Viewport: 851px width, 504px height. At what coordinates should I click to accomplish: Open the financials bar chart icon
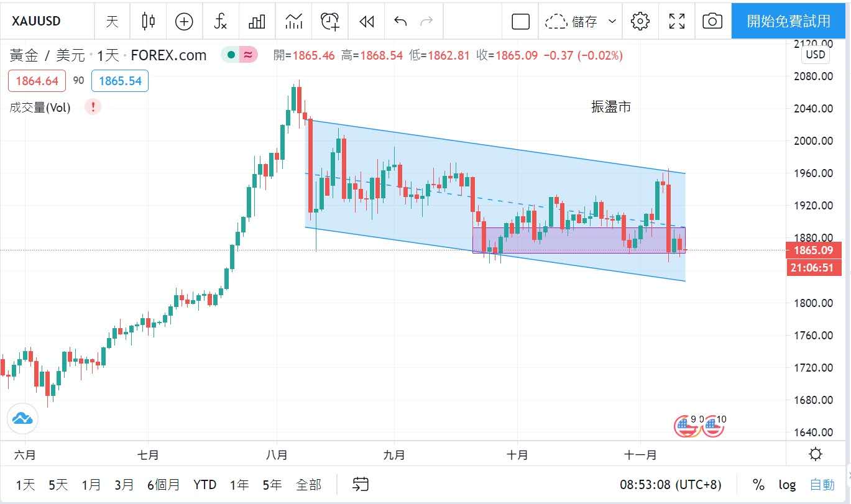(257, 22)
